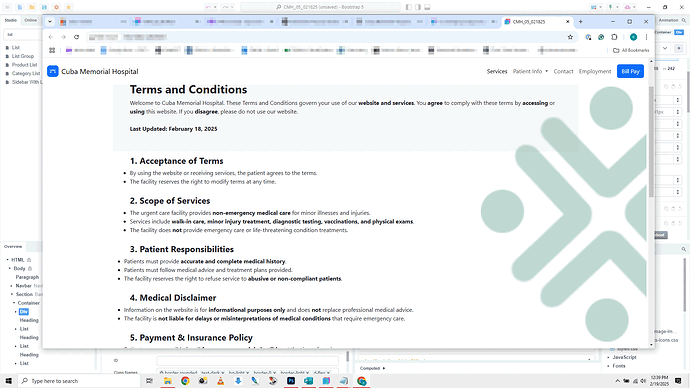690x388 pixels.
Task: Open the Chrome apps grid in bookmarks bar
Action: pyautogui.click(x=52, y=50)
